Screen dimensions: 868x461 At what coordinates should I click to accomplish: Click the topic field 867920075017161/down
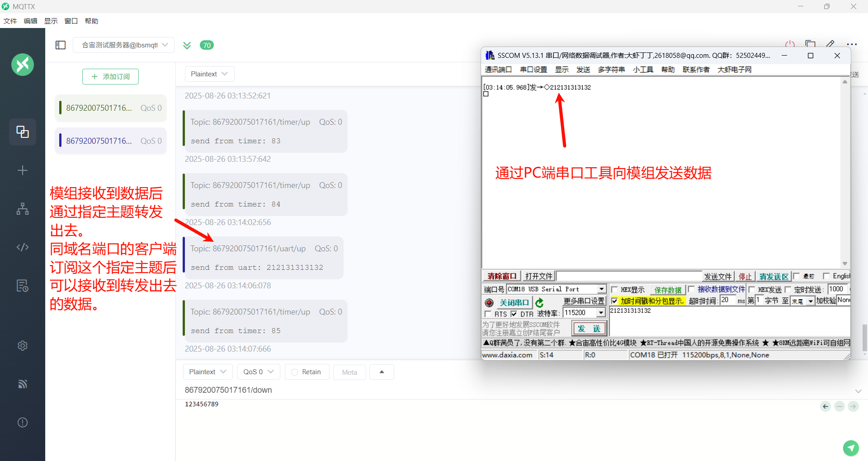pos(228,390)
